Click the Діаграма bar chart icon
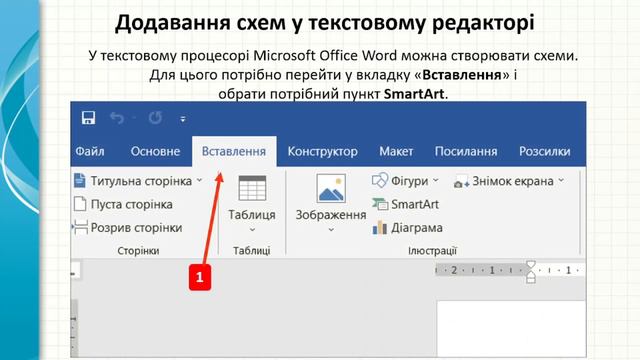 380,227
